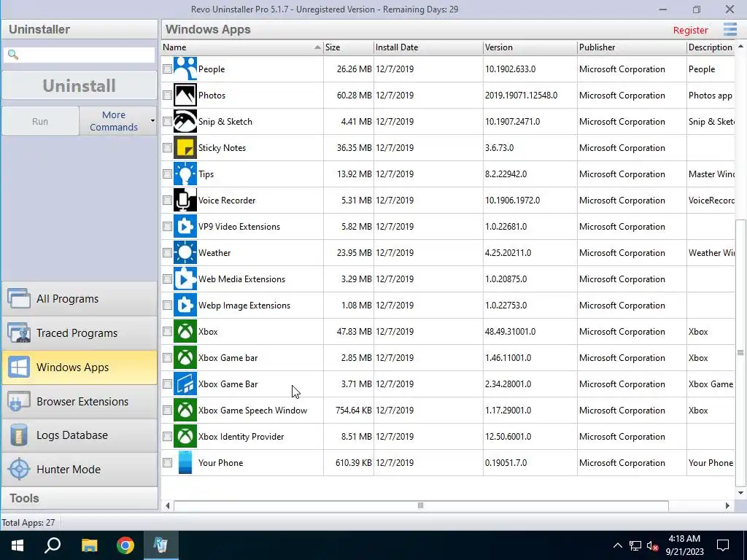The width and height of the screenshot is (747, 560).
Task: Click the muted volume tray icon
Action: pyautogui.click(x=653, y=545)
